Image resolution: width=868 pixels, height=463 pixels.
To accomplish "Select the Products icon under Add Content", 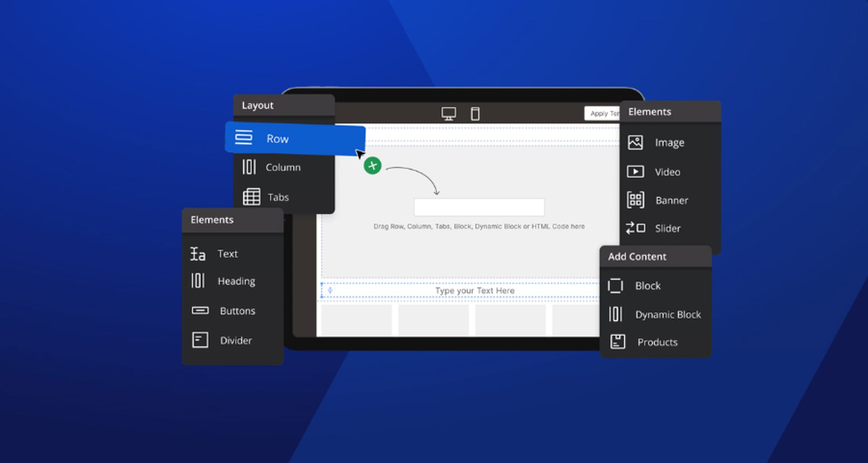I will [x=618, y=342].
